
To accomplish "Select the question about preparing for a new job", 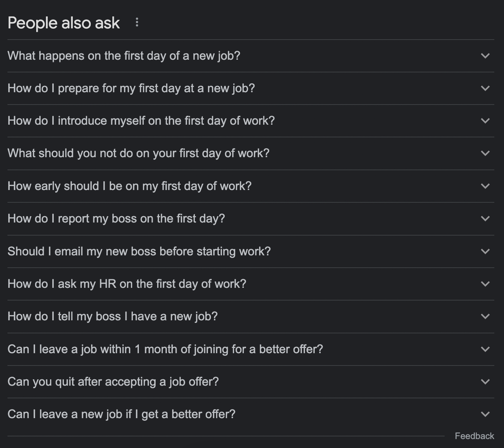I will click(x=131, y=88).
